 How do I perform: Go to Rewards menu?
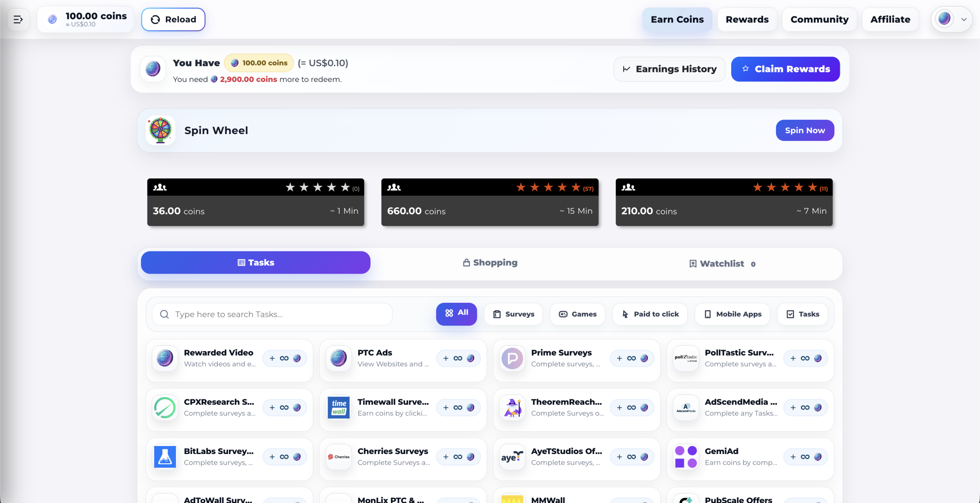point(747,19)
